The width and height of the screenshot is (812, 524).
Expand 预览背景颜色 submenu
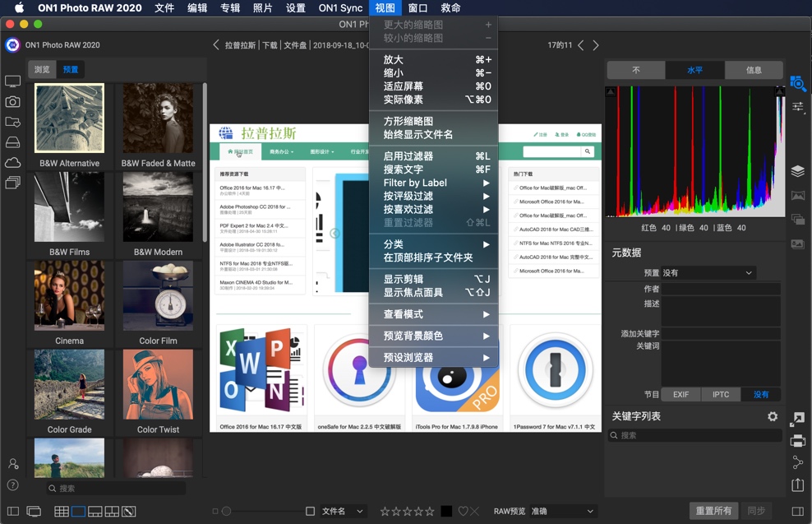coord(433,336)
